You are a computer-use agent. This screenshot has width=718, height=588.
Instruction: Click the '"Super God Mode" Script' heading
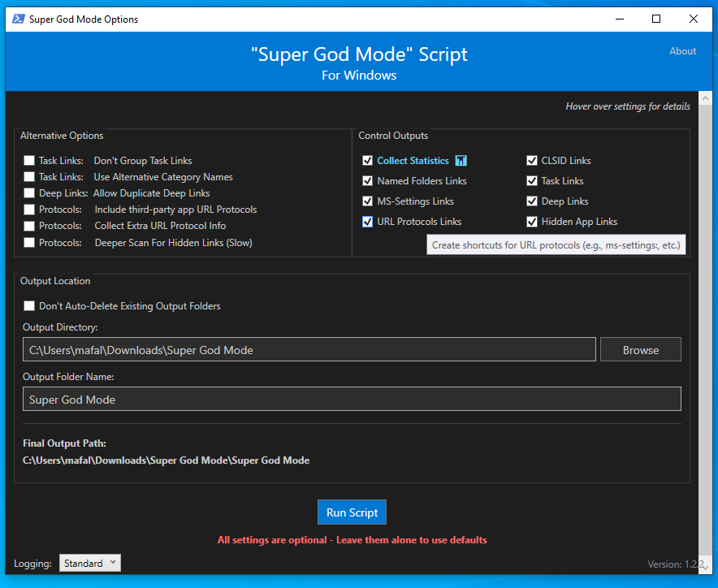pyautogui.click(x=360, y=54)
